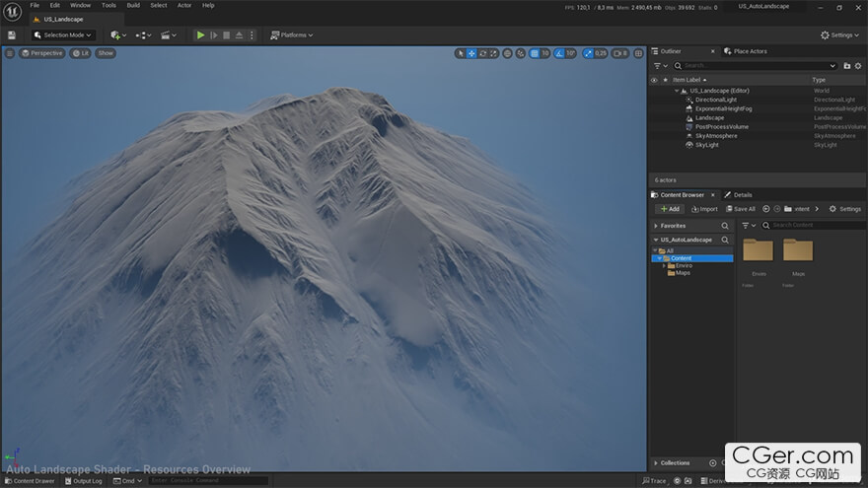This screenshot has height=488, width=868.
Task: Open the camera speed setting
Action: click(620, 53)
